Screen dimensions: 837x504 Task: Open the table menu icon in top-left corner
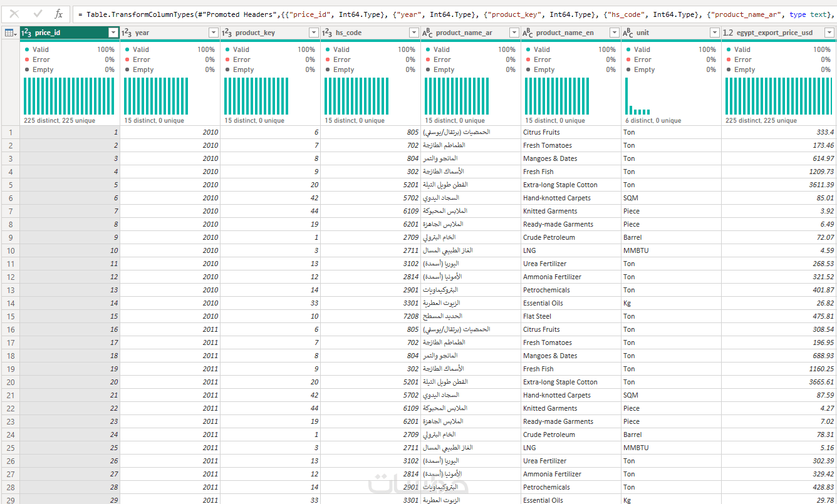10,33
